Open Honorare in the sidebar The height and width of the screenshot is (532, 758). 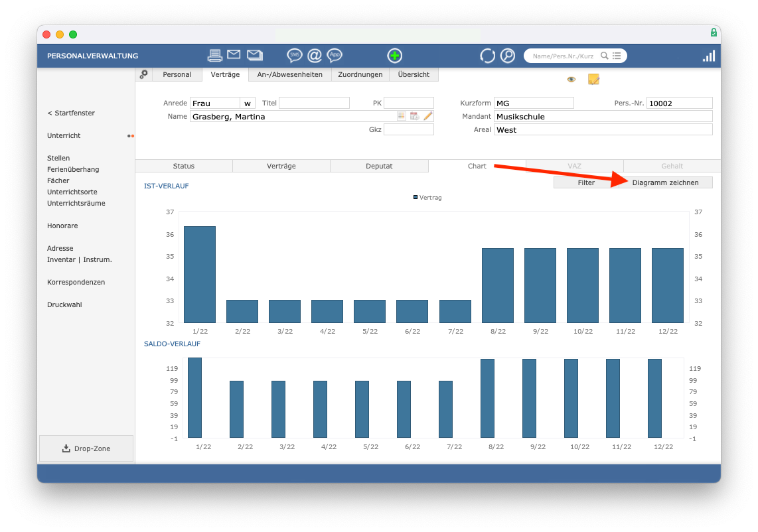(x=62, y=226)
